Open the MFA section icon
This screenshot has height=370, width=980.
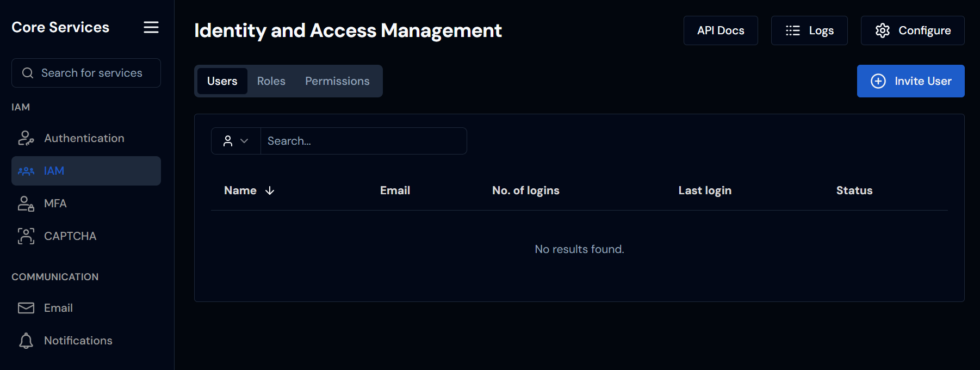coord(26,203)
